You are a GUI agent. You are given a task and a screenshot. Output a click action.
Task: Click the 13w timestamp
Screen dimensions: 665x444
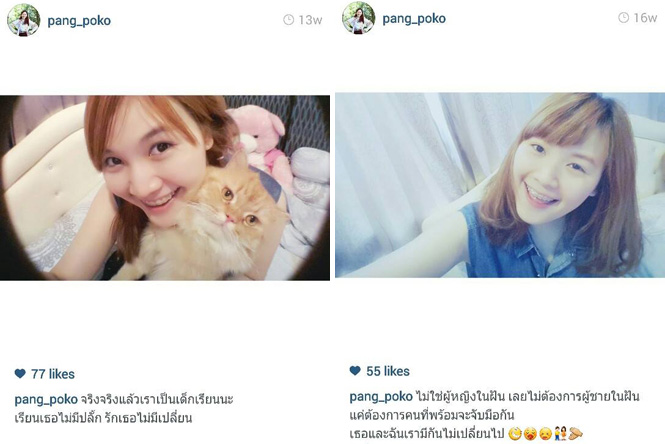pos(310,20)
